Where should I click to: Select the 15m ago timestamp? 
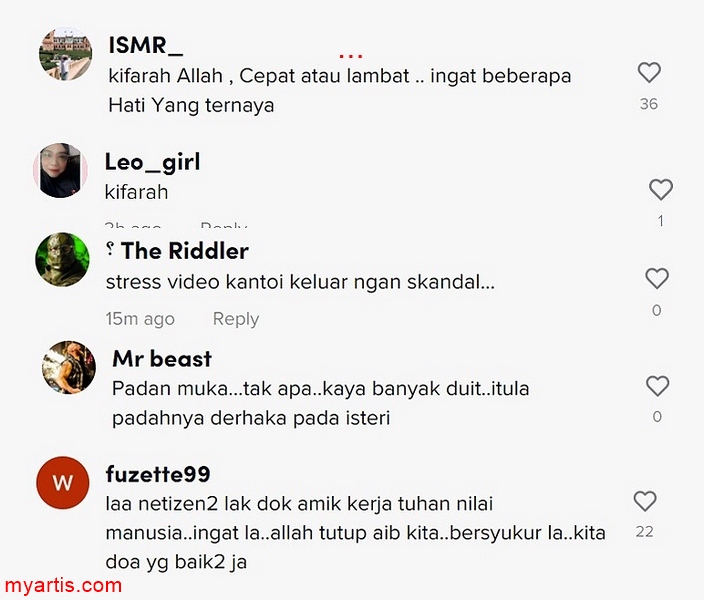(140, 319)
